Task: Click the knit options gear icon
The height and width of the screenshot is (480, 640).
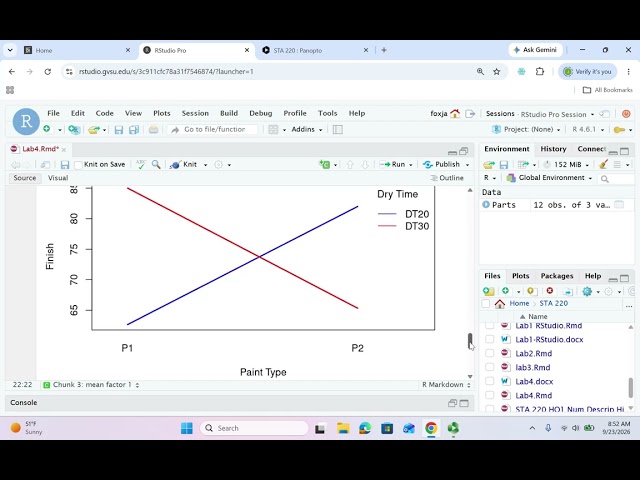Action: coord(219,164)
